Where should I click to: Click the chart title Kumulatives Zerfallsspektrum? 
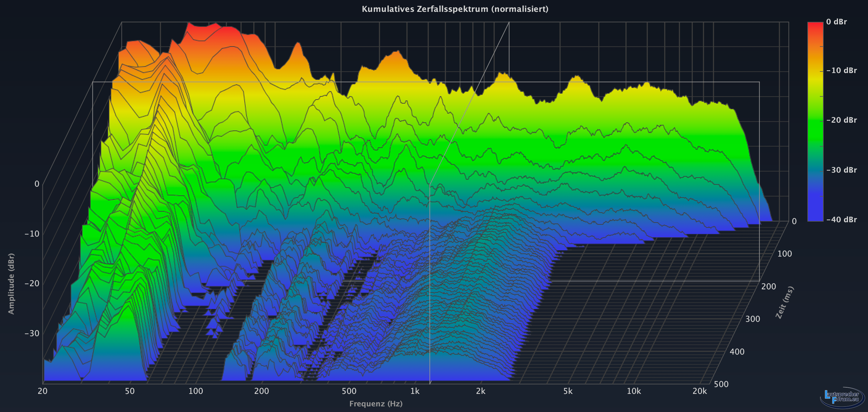[455, 9]
